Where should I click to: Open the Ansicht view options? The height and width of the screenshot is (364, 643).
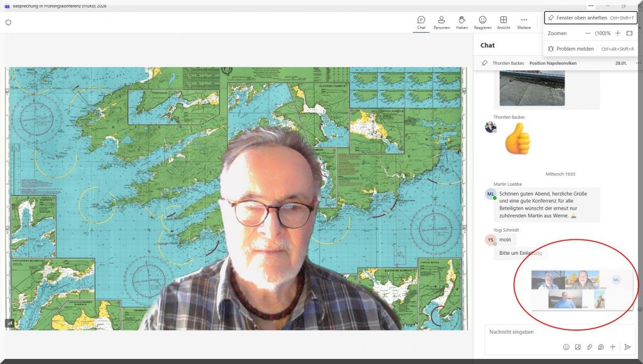point(503,23)
